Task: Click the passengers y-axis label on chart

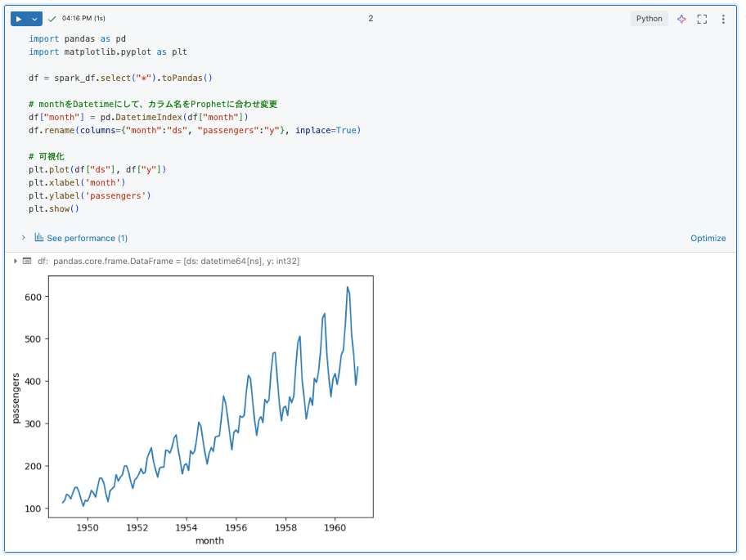Action: (16, 398)
